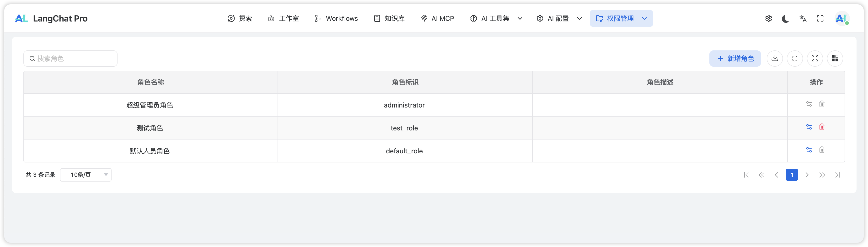The width and height of the screenshot is (868, 247).
Task: Open the header settings gear icon
Action: (x=768, y=19)
